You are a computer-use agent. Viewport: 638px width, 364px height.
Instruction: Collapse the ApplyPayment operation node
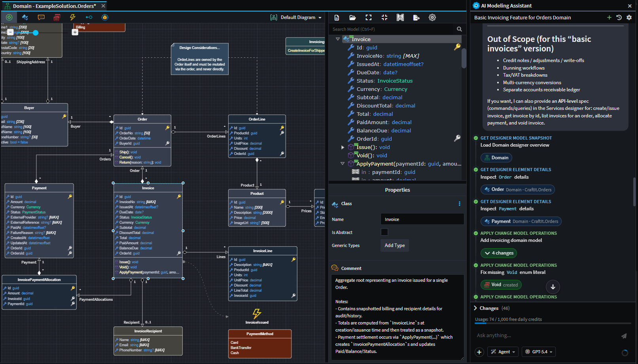tap(343, 164)
